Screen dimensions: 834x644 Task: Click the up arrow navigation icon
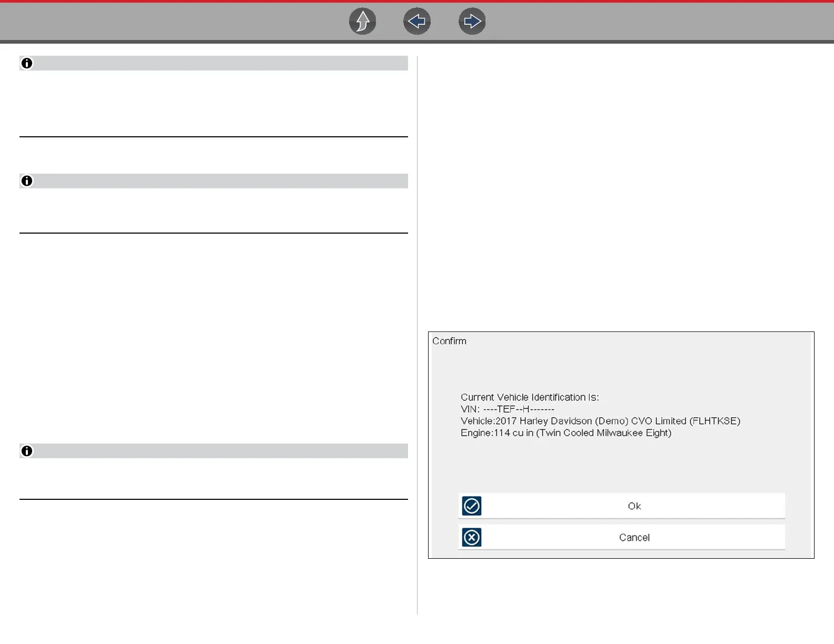point(363,22)
